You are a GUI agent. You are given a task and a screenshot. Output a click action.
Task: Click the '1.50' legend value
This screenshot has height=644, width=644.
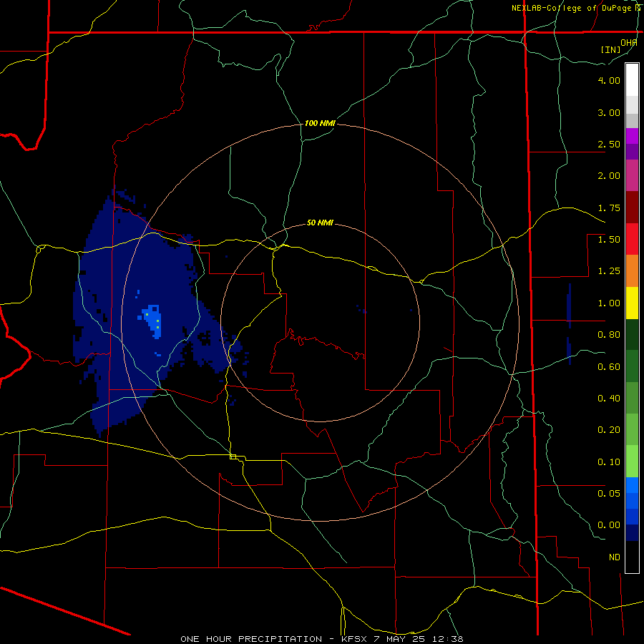pos(609,240)
